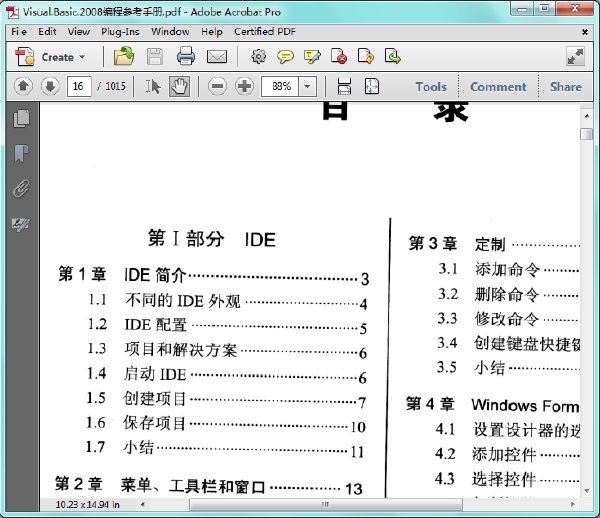600x518 pixels.
Task: Click the vertical scrollbar up arrow
Action: [587, 115]
